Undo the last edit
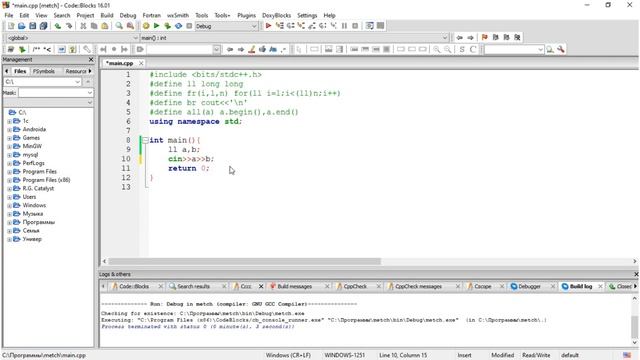 point(58,26)
